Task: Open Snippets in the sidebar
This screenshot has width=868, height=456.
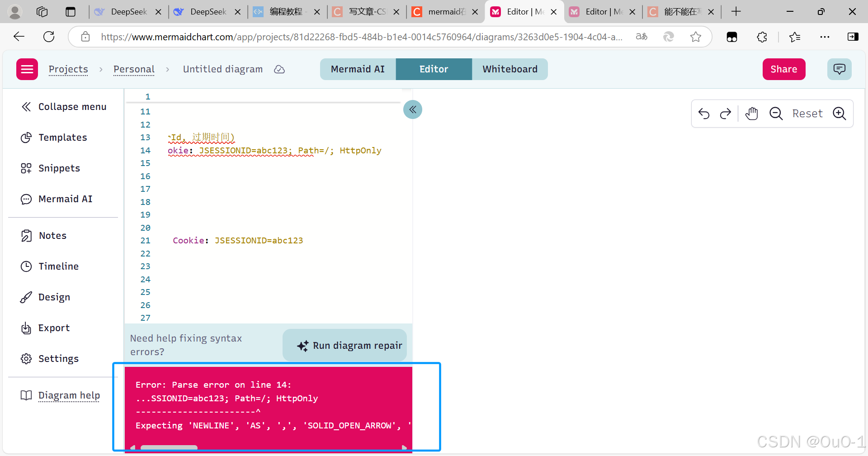Action: (51, 168)
